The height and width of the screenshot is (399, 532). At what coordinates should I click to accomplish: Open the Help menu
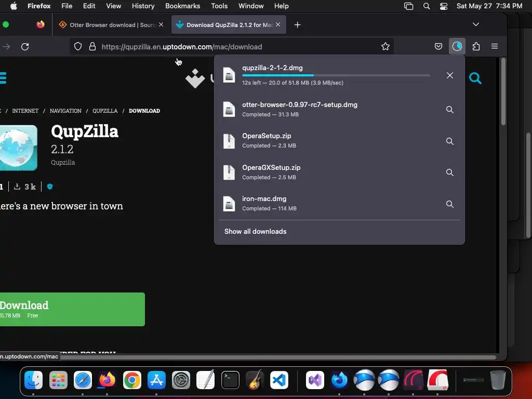pos(281,6)
